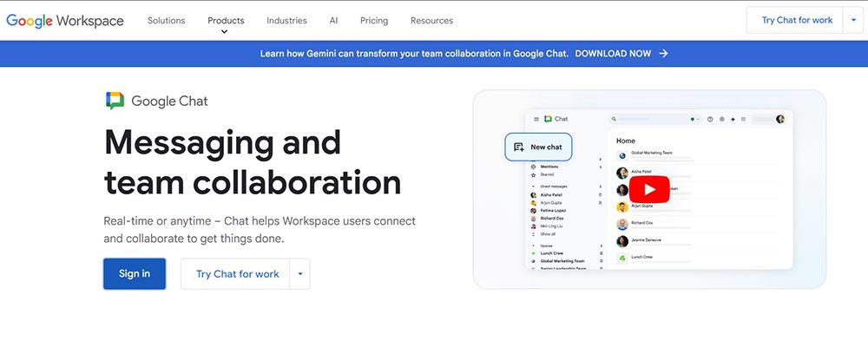This screenshot has width=868, height=341.
Task: Open the Pricing page
Action: click(374, 21)
